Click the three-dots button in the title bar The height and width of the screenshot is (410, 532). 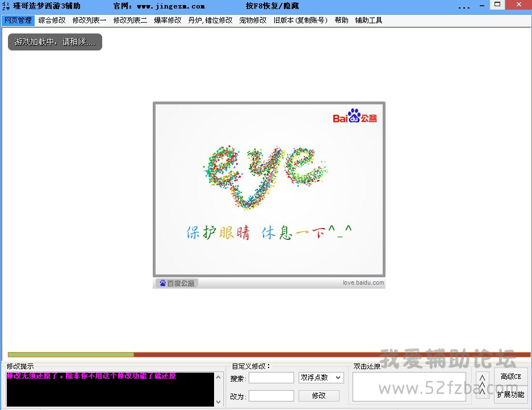pyautogui.click(x=463, y=7)
